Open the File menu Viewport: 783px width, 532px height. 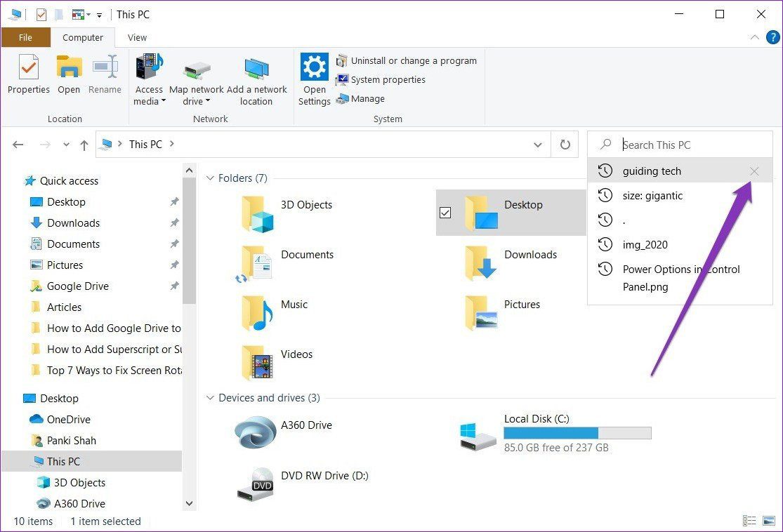26,37
